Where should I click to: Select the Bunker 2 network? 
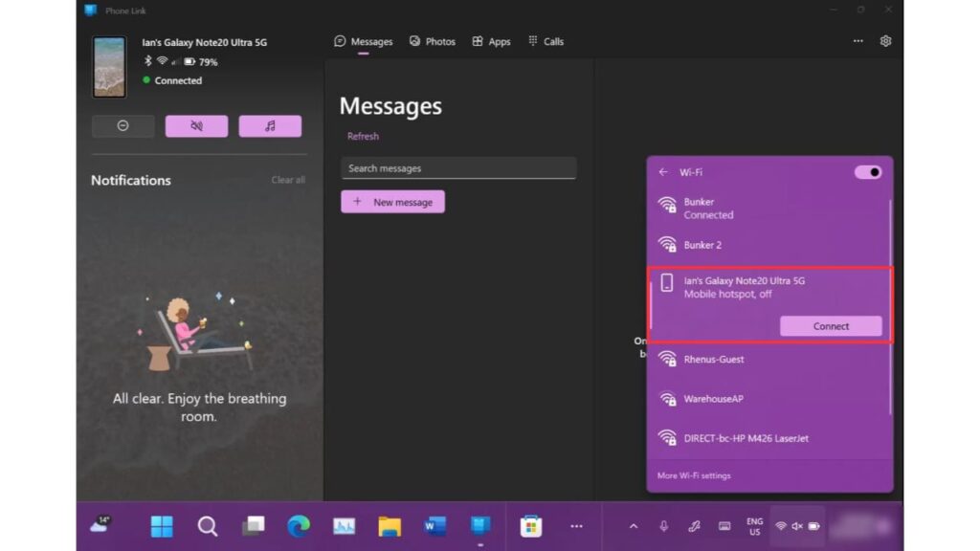coord(768,245)
